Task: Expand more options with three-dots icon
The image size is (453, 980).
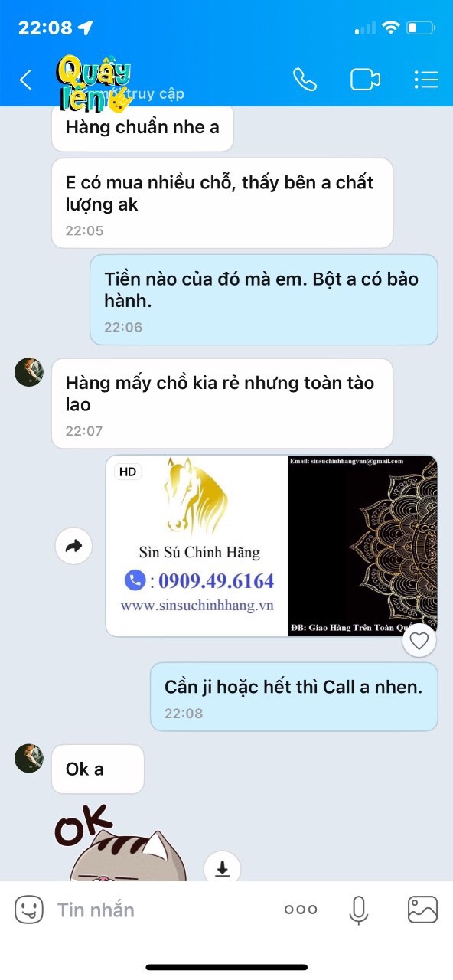Action: (301, 910)
